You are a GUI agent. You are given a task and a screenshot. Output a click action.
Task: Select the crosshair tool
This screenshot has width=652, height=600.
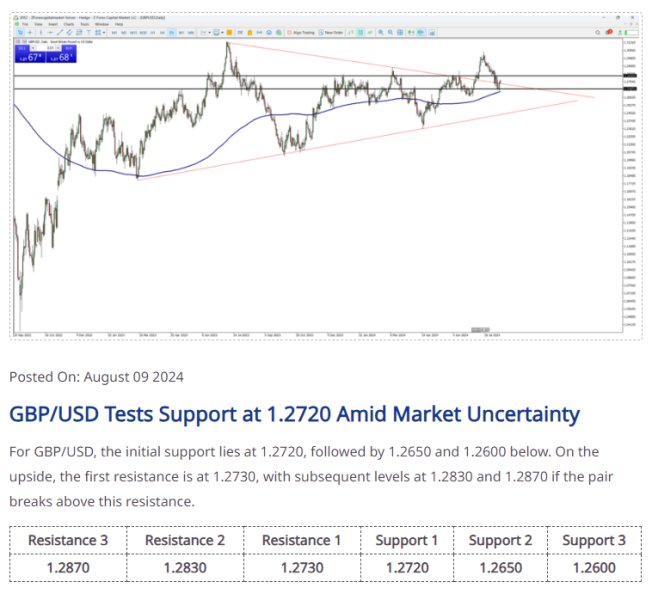click(30, 32)
